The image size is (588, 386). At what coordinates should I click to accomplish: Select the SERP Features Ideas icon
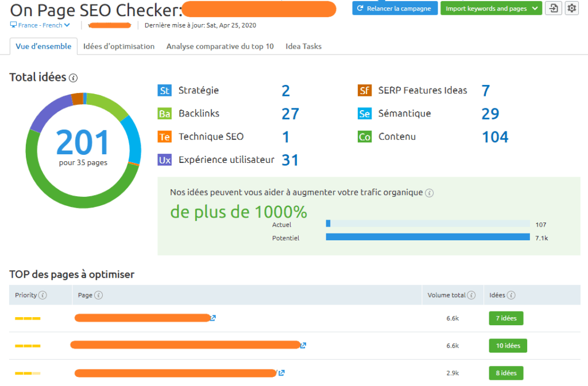click(x=363, y=90)
